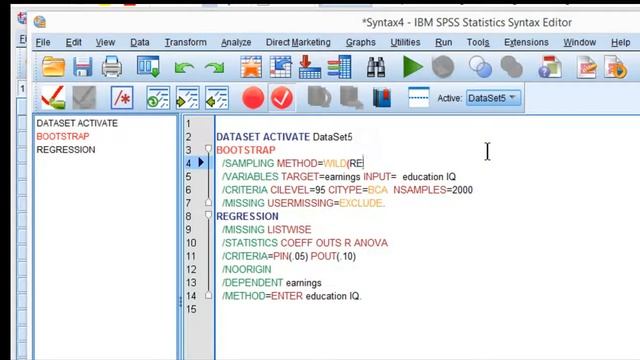Open the Run menu
This screenshot has height=360, width=640.
point(444,42)
